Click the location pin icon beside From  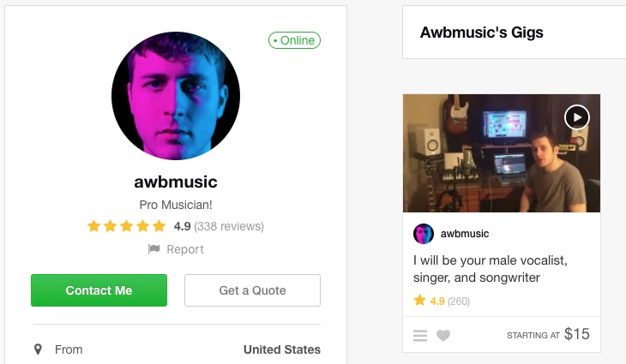[38, 349]
